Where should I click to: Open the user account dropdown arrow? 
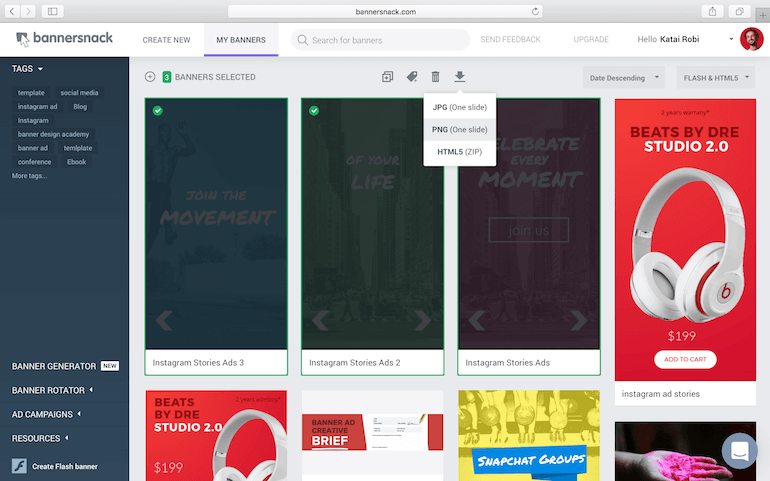(x=731, y=39)
